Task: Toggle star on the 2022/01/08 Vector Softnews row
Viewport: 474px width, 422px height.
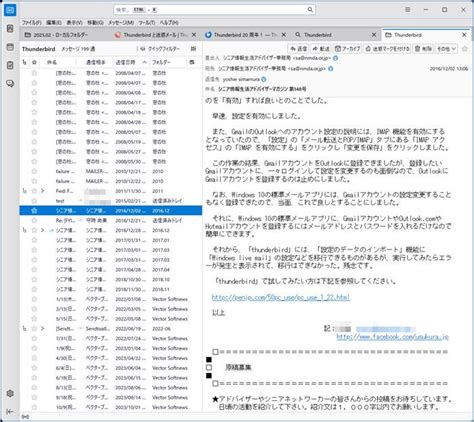Action: tap(34, 299)
